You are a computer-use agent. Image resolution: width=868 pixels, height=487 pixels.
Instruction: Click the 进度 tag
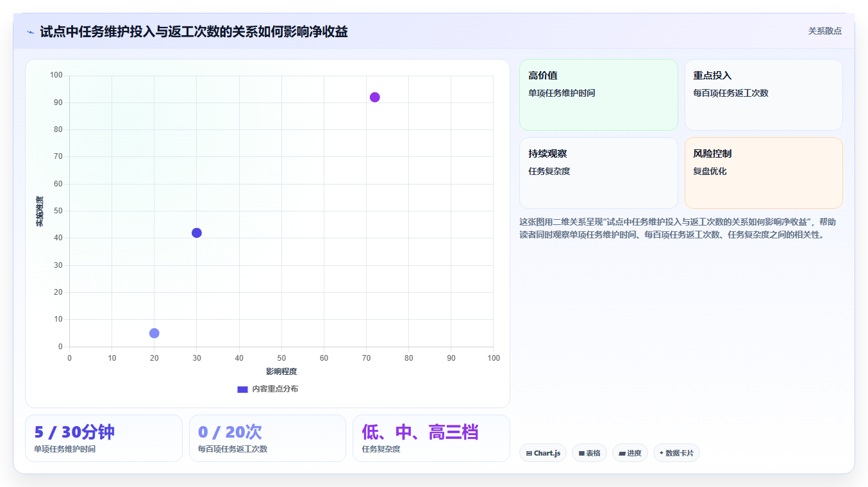coord(630,453)
